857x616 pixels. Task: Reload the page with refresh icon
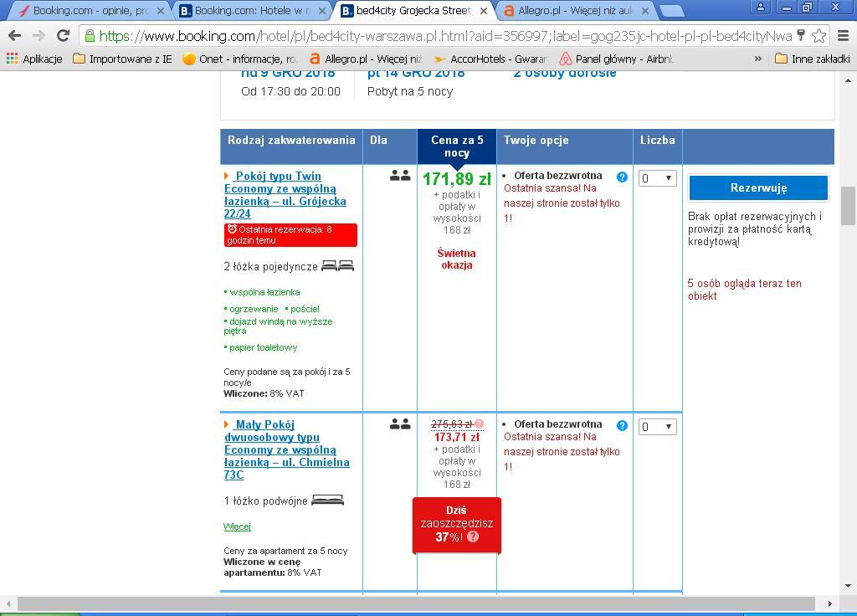point(64,36)
